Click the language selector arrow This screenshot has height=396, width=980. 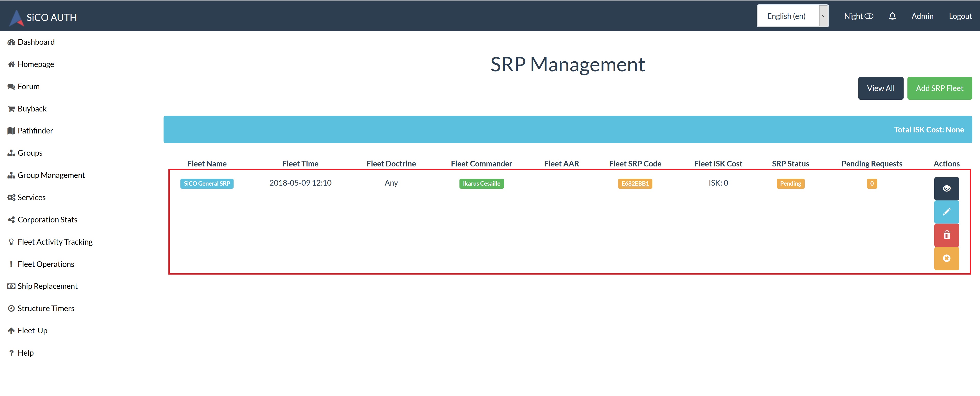824,16
